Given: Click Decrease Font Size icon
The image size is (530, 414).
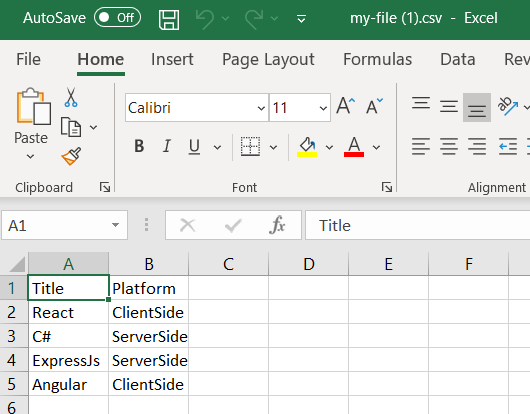Looking at the screenshot, I should point(375,106).
